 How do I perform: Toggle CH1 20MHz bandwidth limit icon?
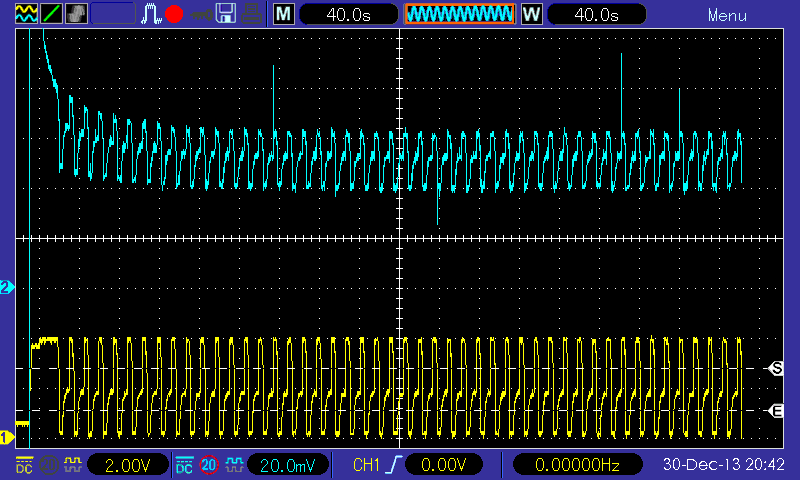pyautogui.click(x=48, y=465)
